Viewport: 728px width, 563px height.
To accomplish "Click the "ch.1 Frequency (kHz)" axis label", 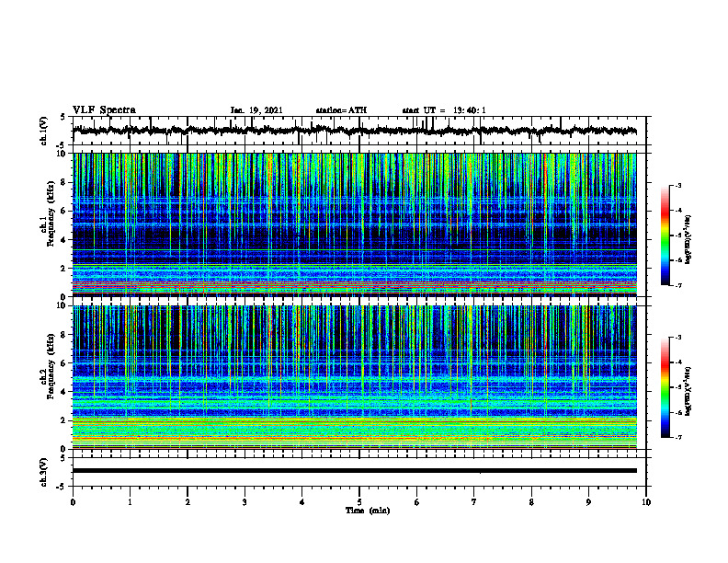I will [x=48, y=214].
